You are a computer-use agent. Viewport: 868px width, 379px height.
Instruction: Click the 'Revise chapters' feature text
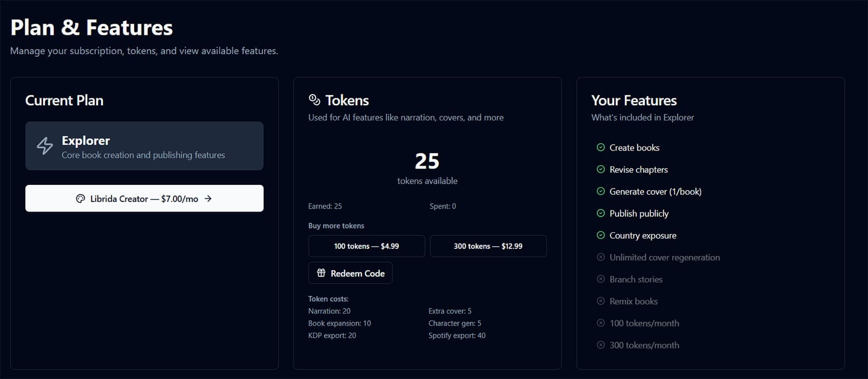639,169
